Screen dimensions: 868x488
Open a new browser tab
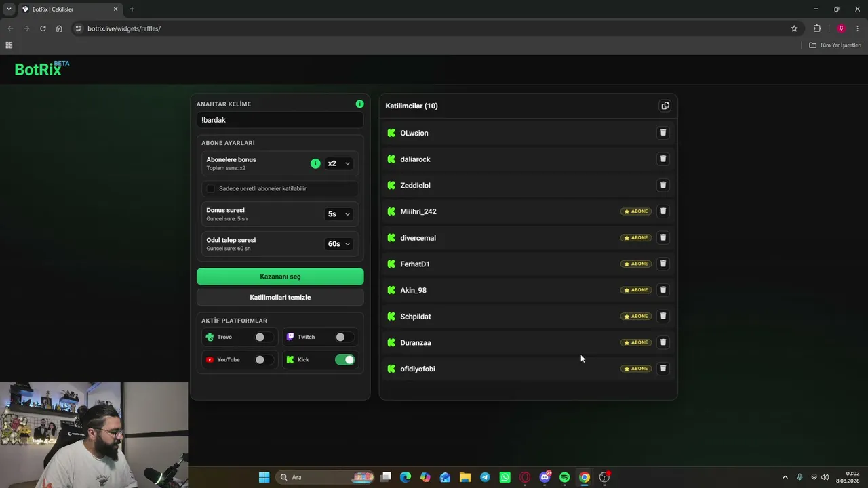pos(132,9)
